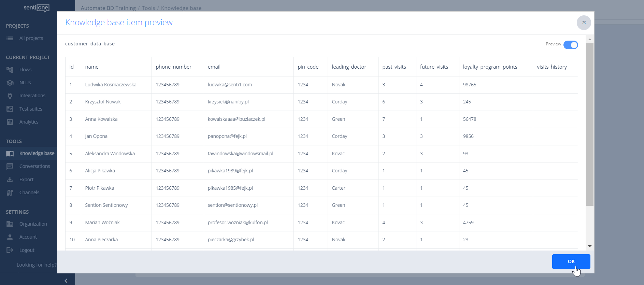Click the Flows sidebar icon
The width and height of the screenshot is (644, 285).
(x=10, y=70)
